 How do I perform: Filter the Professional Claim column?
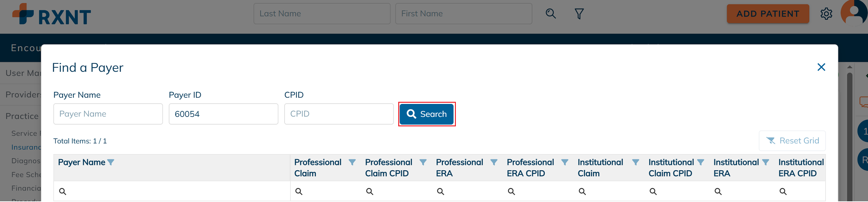click(x=352, y=162)
